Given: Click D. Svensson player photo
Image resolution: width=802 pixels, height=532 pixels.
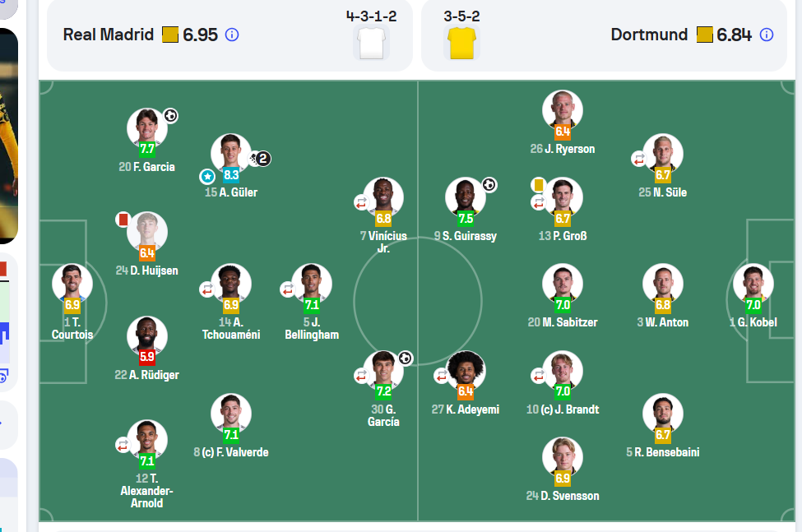Looking at the screenshot, I should pyautogui.click(x=562, y=457).
